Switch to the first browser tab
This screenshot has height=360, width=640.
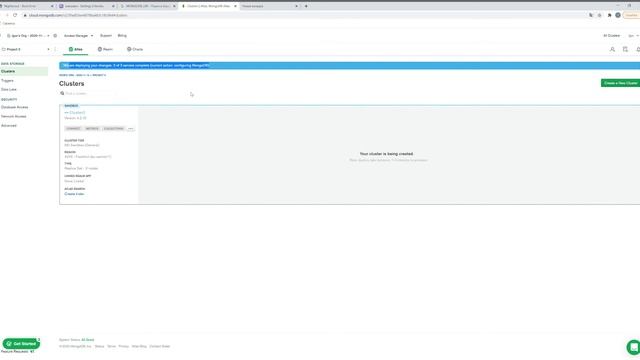27,6
